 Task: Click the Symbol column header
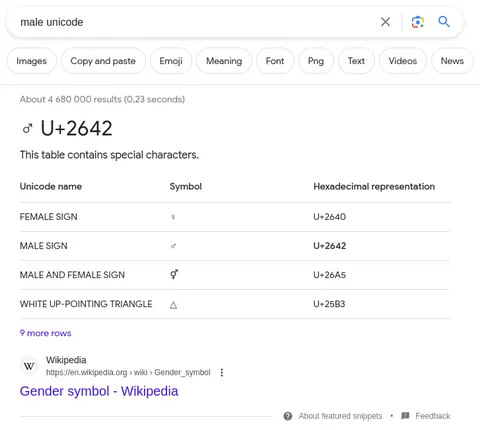186,187
